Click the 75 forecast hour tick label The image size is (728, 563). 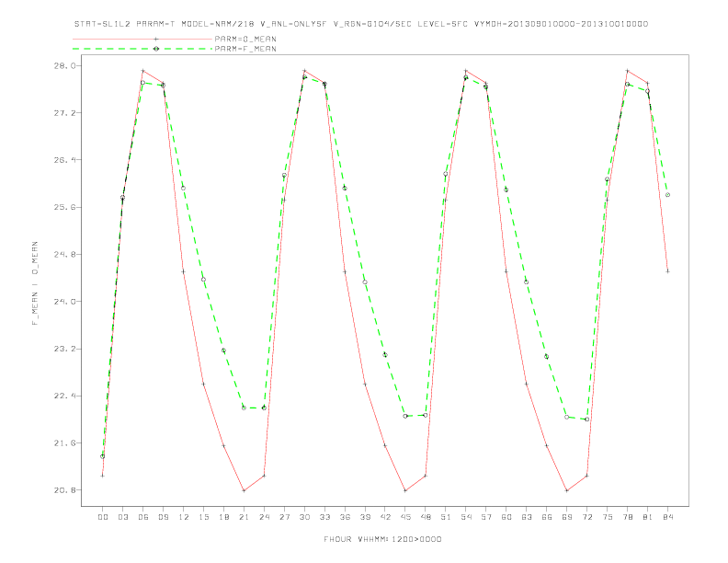[608, 517]
